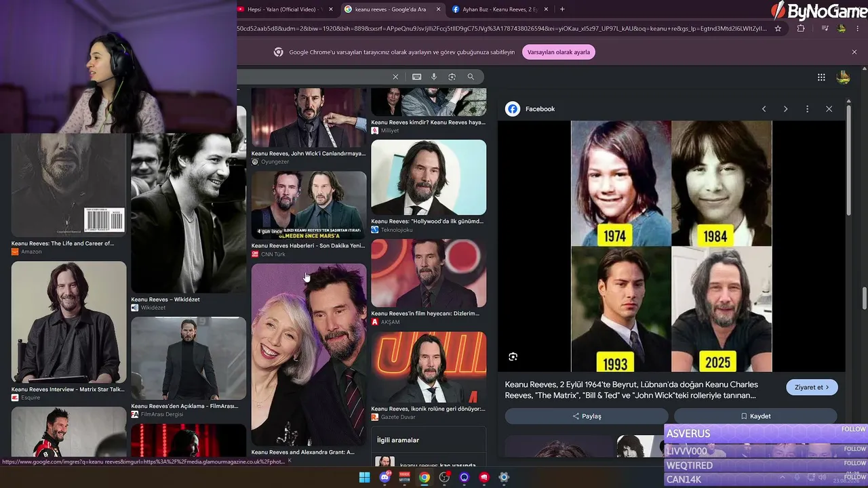Open the Keanu Reeves and Alexandra Grant image
Screen dimensions: 868x488
coord(309,354)
